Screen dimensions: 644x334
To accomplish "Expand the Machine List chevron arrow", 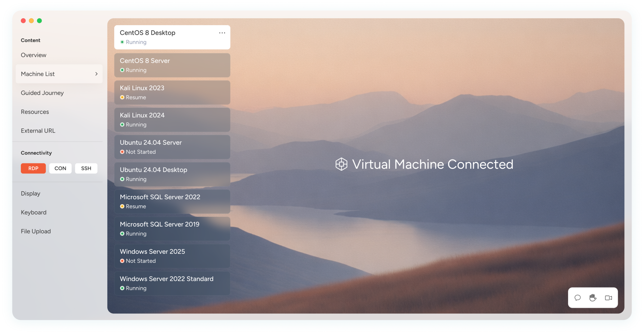I will [96, 74].
